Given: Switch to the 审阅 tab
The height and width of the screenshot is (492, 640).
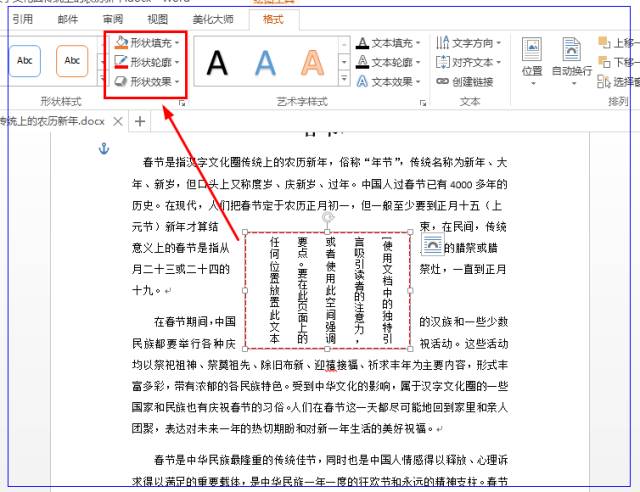Looking at the screenshot, I should click(x=113, y=19).
